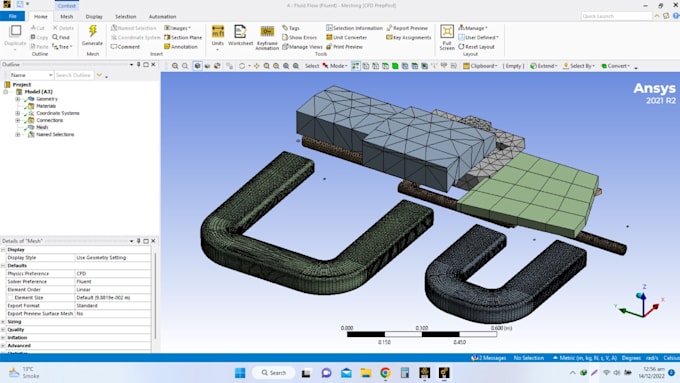
Task: Expand the Connections tree node
Action: coord(18,120)
